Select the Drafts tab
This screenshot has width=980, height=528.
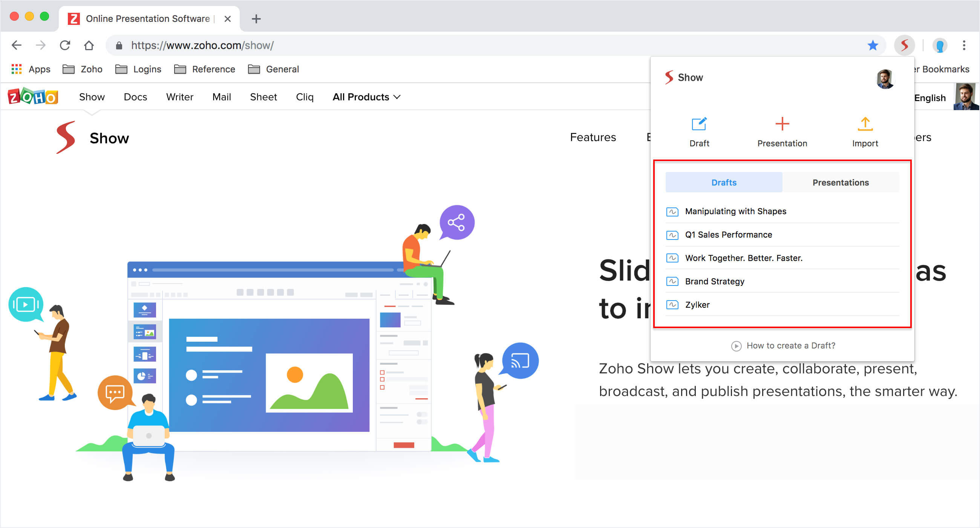pyautogui.click(x=724, y=183)
